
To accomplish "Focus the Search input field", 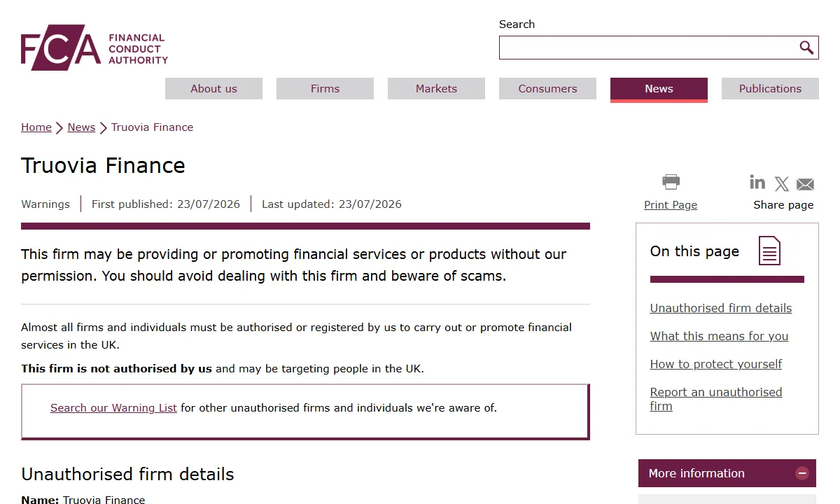I will (x=648, y=48).
